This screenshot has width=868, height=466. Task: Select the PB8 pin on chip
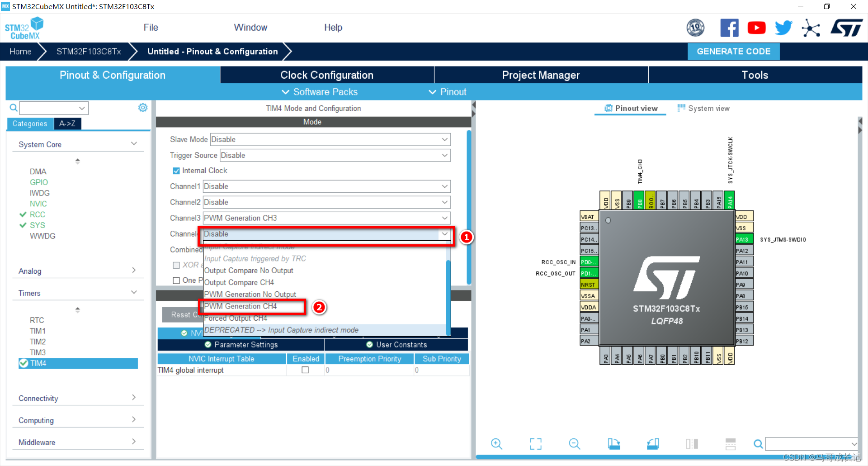tap(639, 200)
